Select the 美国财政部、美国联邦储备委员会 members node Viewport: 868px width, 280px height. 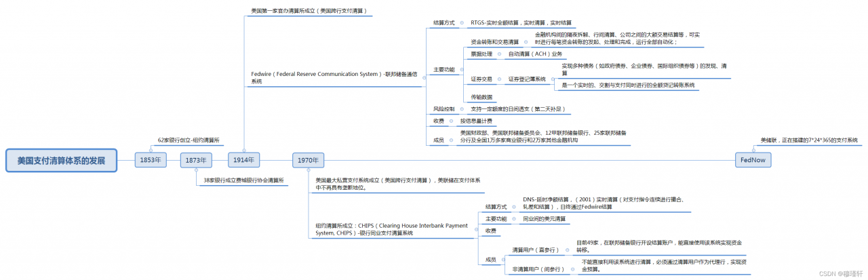point(544,136)
